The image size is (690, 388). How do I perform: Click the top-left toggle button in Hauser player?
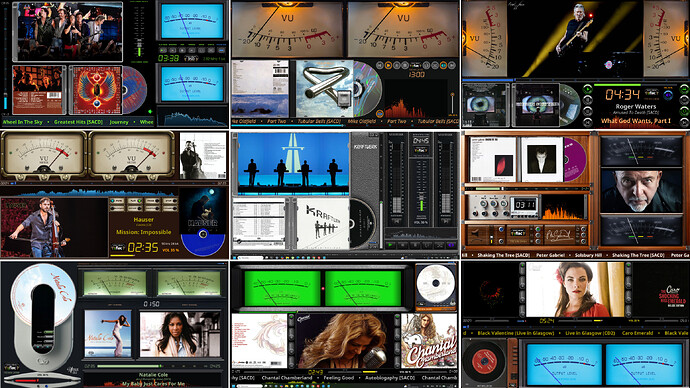[x=117, y=201]
